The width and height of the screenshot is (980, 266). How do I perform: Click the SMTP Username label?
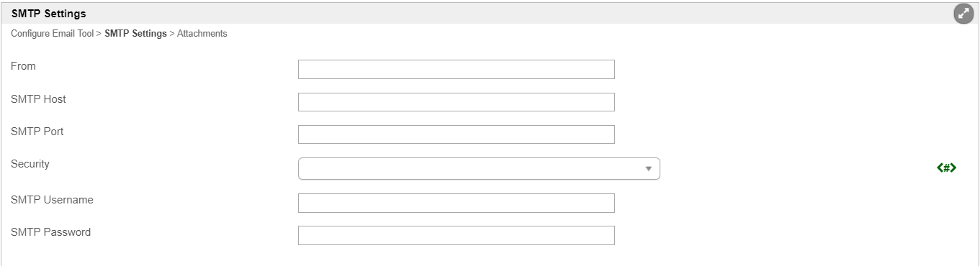(52, 200)
